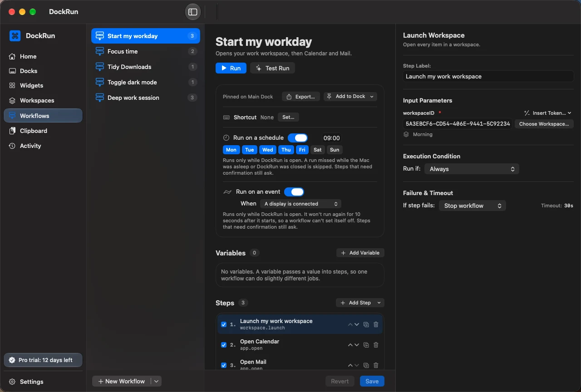Open Clipboard in the sidebar

[43, 131]
